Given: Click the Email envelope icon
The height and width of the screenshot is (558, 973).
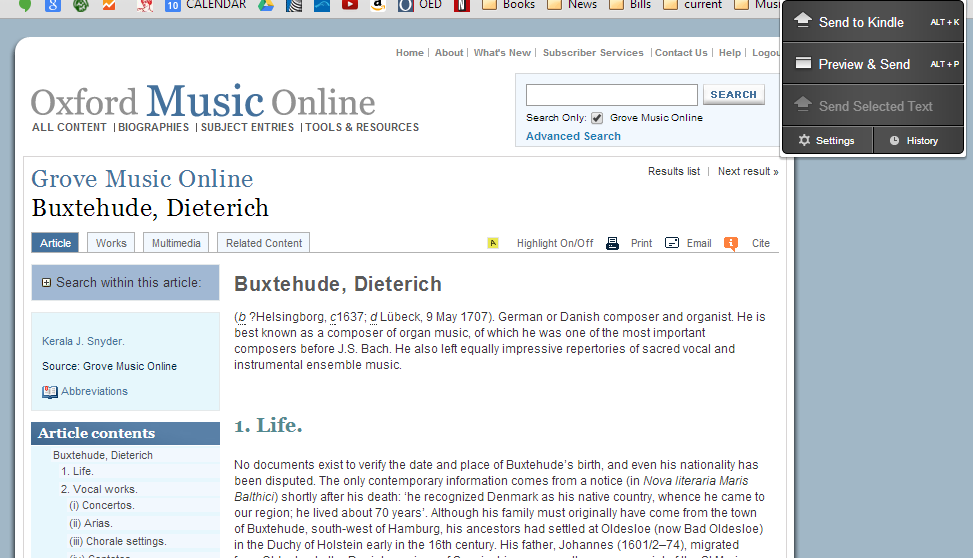Looking at the screenshot, I should click(671, 243).
